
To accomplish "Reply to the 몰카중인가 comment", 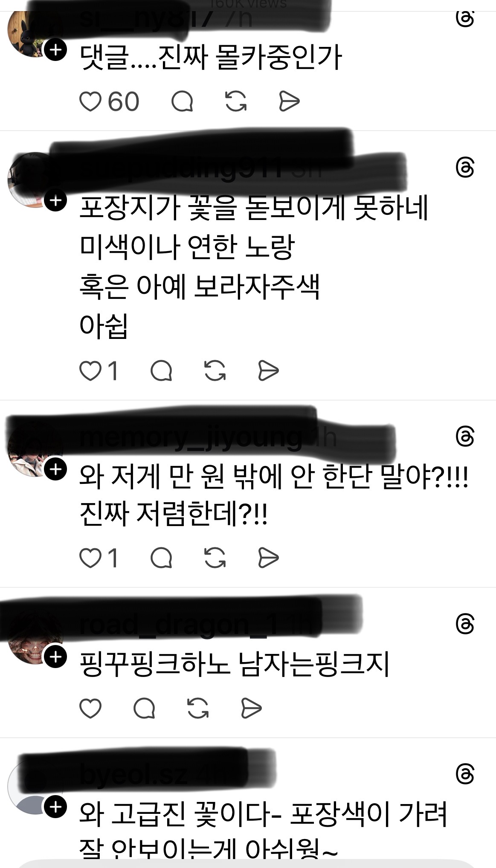I will 182,101.
